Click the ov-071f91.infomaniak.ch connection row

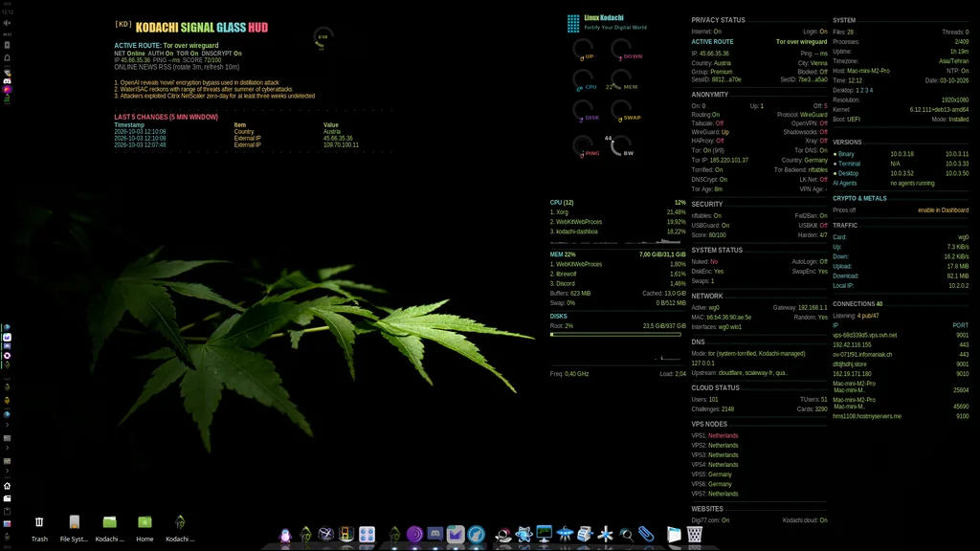pyautogui.click(x=901, y=354)
